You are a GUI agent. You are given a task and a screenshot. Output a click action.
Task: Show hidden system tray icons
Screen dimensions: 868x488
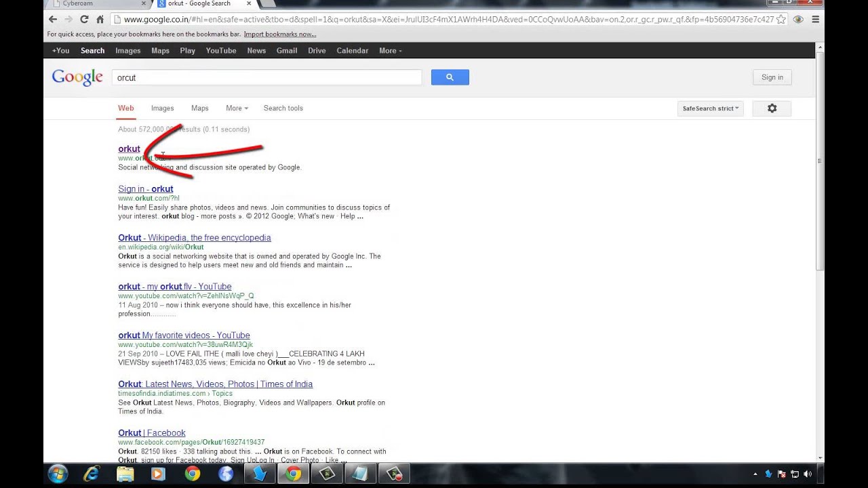(x=755, y=474)
